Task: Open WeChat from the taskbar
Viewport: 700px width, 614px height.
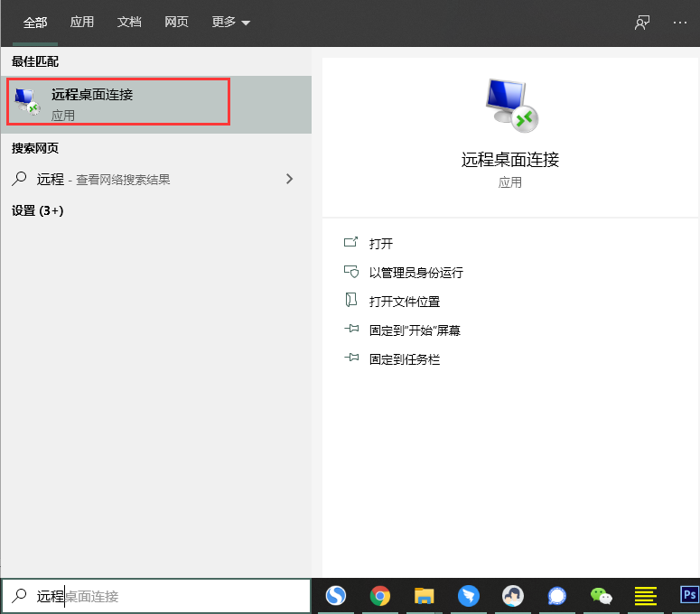Action: [601, 596]
